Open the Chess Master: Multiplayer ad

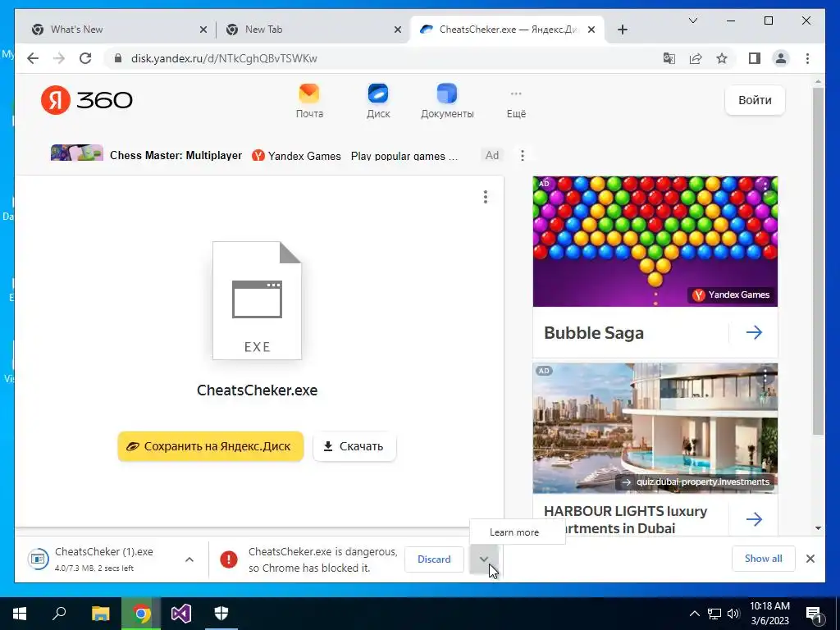pos(176,155)
